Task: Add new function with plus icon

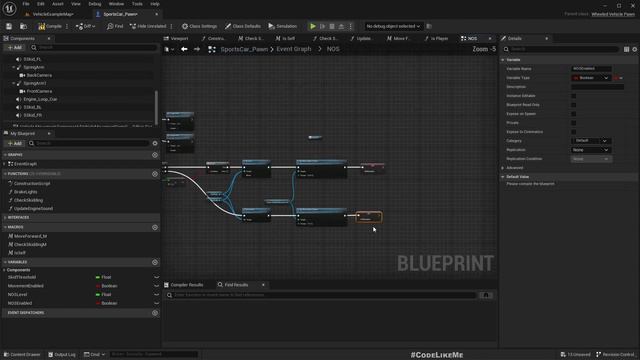Action: [155, 174]
